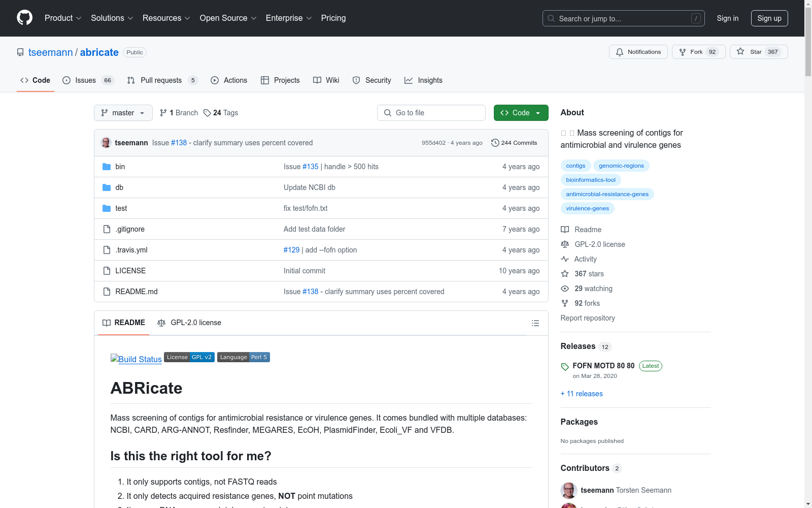Click the antimicrobial-resistance-genes topic tag
The height and width of the screenshot is (508, 812).
[x=607, y=194]
